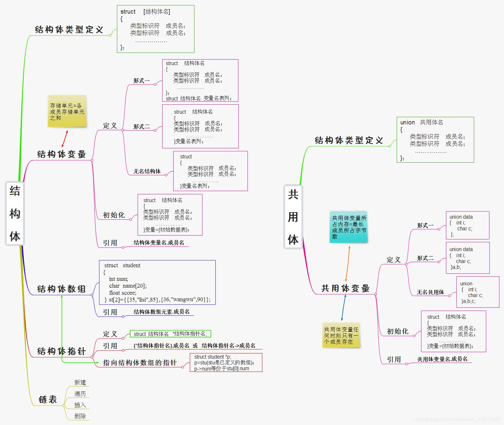Click the text 结构体变量名.成员名
Viewport: 504px width, 425px height.
[159, 243]
